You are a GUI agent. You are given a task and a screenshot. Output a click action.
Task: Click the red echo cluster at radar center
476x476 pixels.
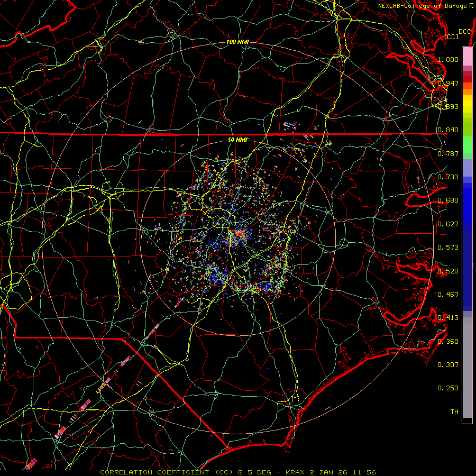tap(240, 234)
